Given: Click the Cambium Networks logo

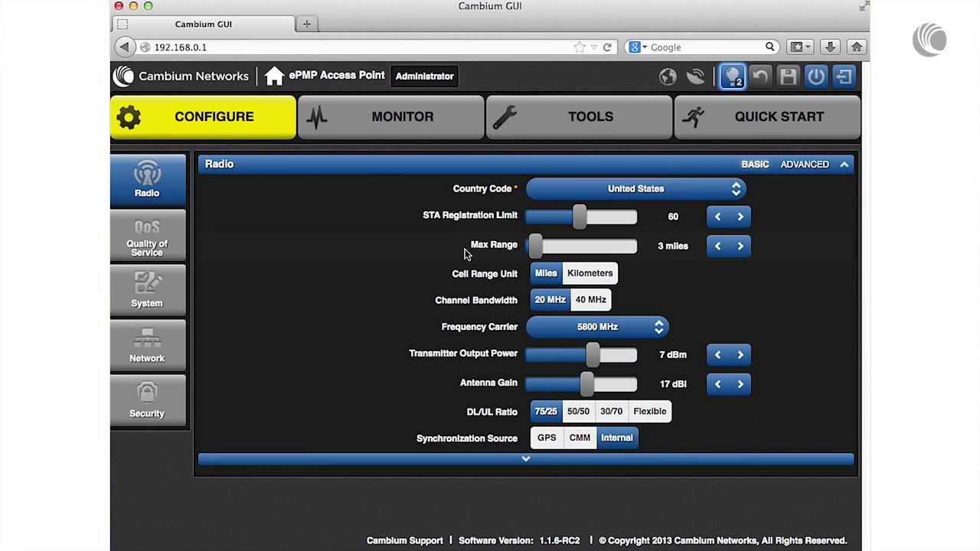Looking at the screenshot, I should point(181,76).
